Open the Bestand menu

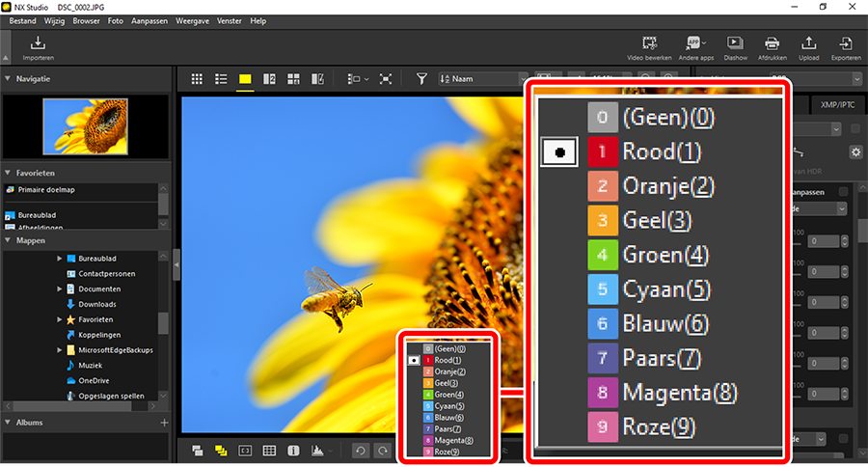click(22, 21)
